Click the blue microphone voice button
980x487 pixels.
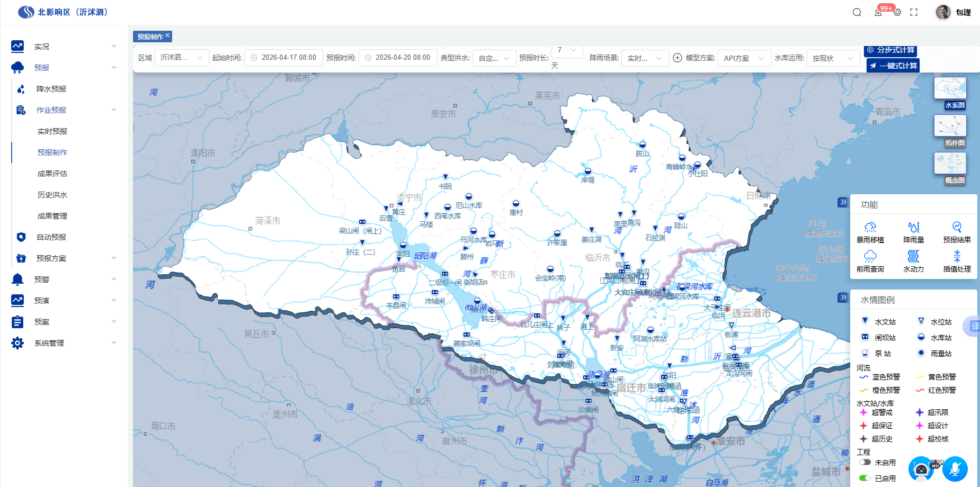[x=955, y=469]
